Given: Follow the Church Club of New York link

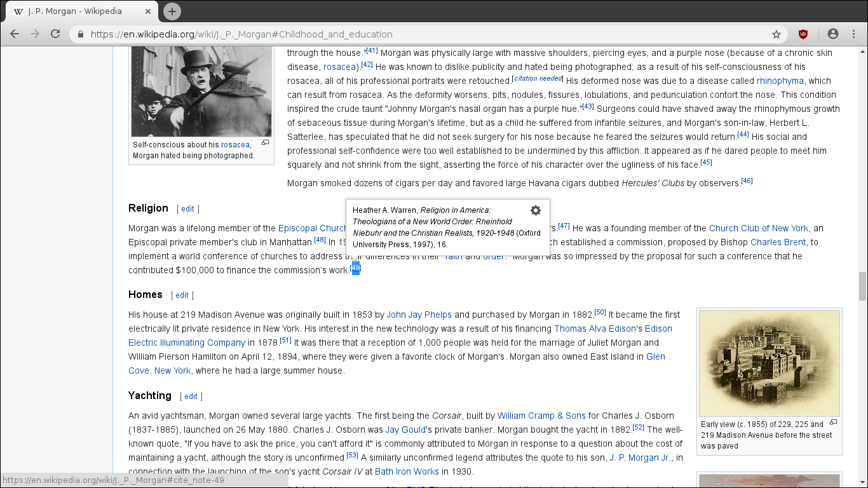Looking at the screenshot, I should coord(759,228).
